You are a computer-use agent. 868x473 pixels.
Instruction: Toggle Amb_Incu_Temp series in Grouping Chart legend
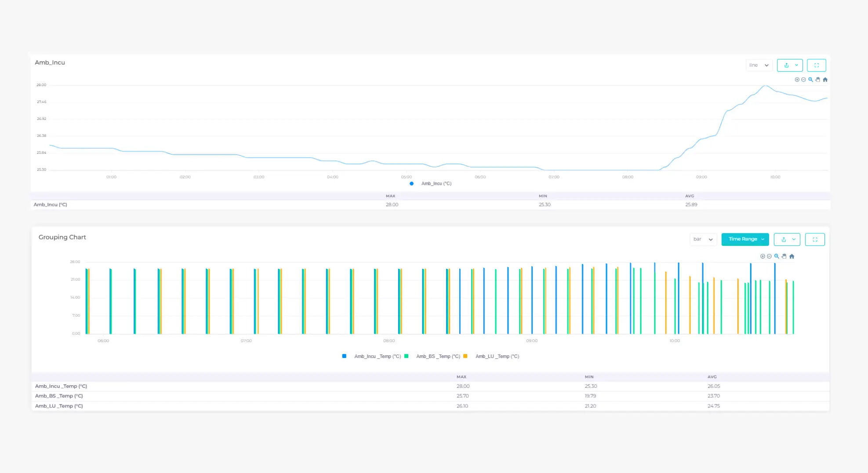[372, 356]
